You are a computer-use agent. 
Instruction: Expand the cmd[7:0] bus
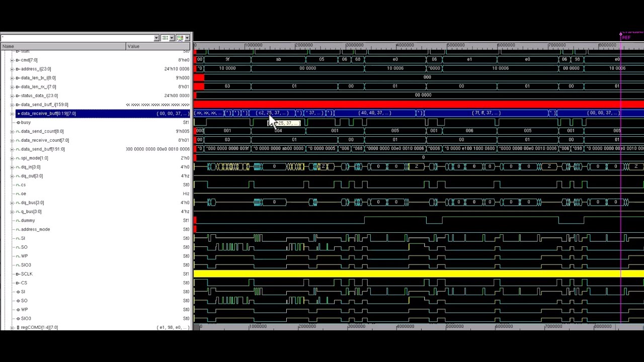tap(12, 60)
